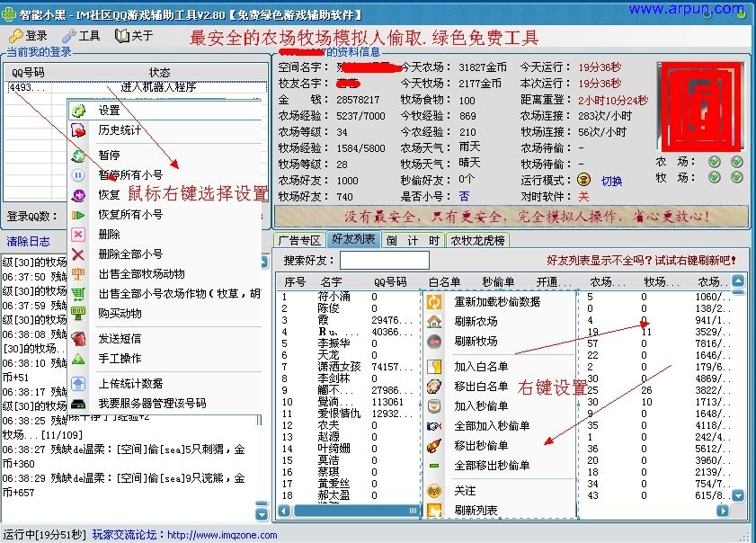
Task: Click the 刷新牧场 icon
Action: [x=434, y=342]
